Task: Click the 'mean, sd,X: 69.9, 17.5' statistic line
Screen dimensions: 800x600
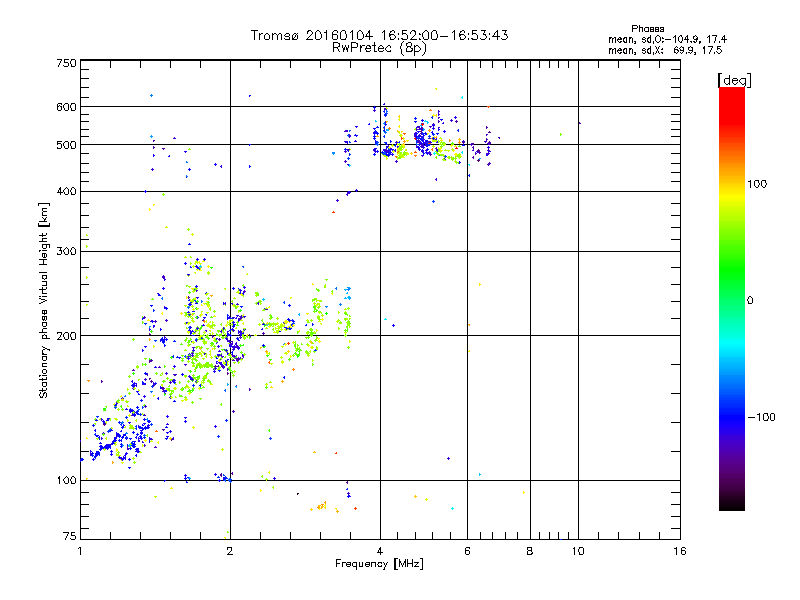Action: (x=665, y=51)
